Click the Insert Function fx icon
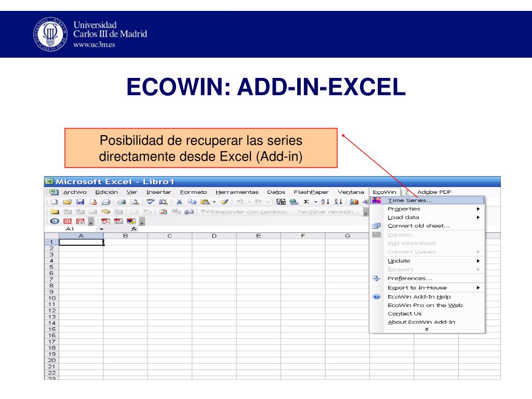 [134, 229]
